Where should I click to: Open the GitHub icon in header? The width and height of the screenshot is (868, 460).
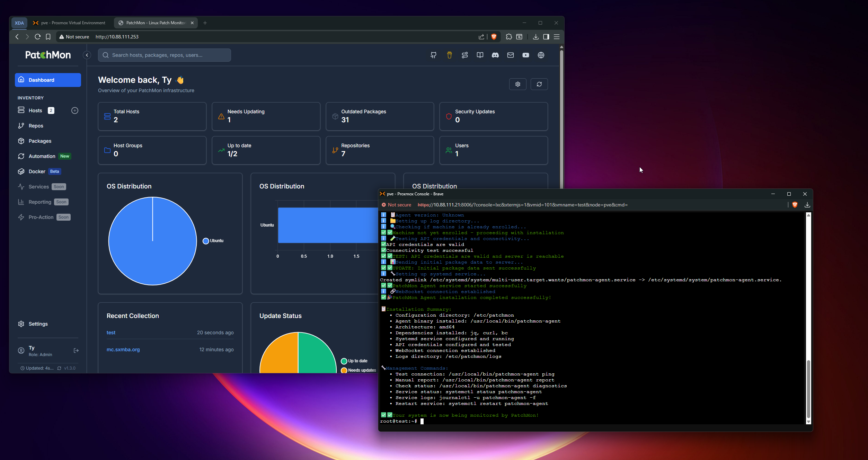[433, 55]
